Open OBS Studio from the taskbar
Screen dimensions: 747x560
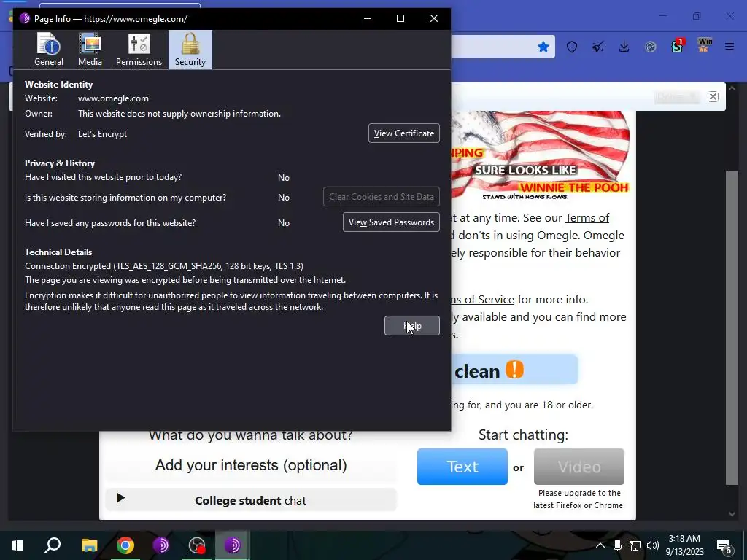pyautogui.click(x=197, y=545)
